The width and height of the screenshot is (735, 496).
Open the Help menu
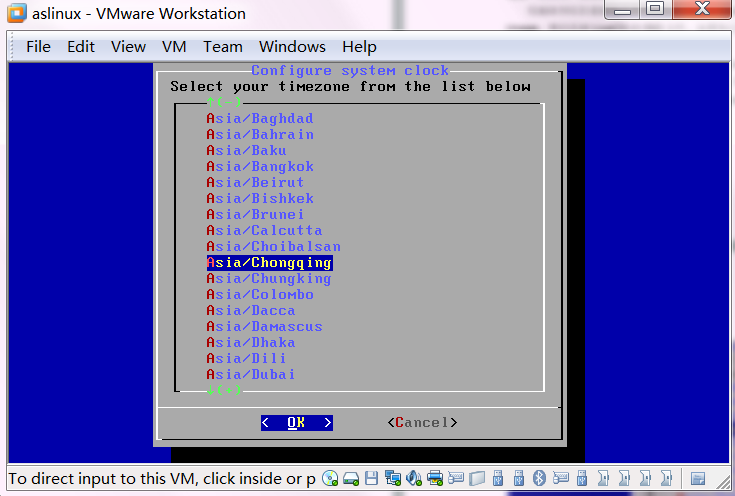(359, 47)
